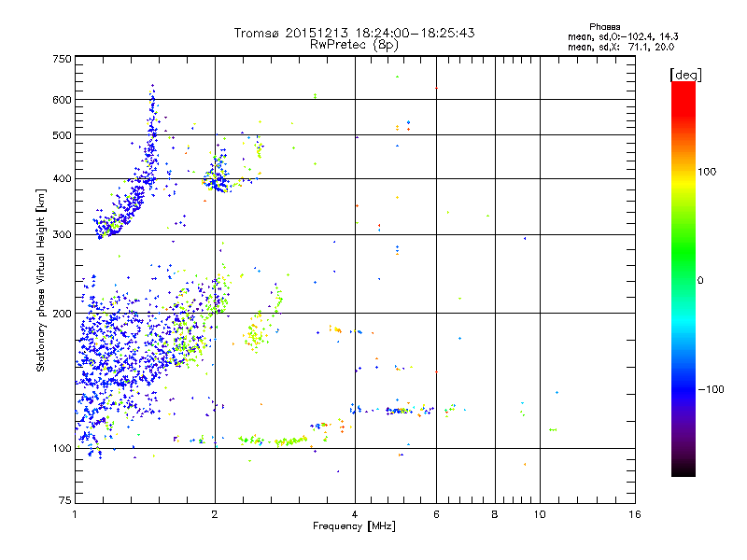Click the '0' colorbar tick label

[699, 281]
